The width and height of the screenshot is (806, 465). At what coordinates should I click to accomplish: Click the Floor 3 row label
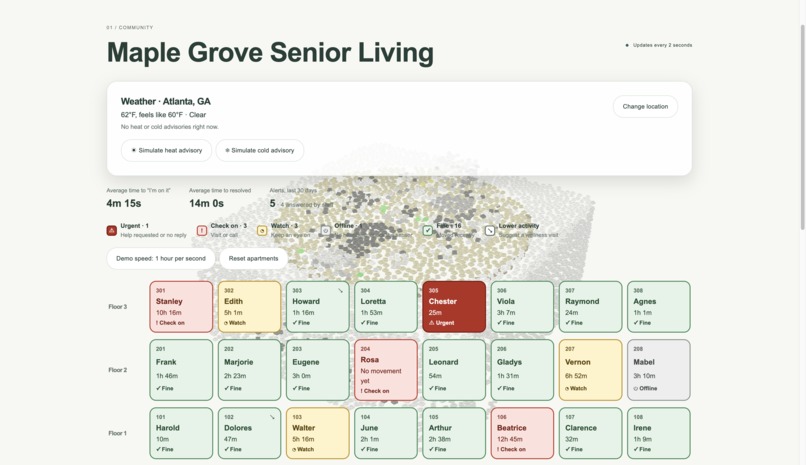(117, 307)
